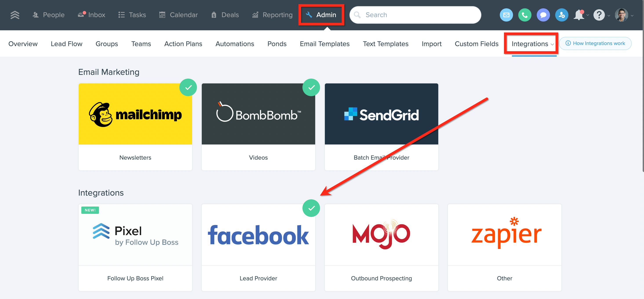Screen dimensions: 644x299
Task: Select the Integrations tab
Action: point(530,44)
